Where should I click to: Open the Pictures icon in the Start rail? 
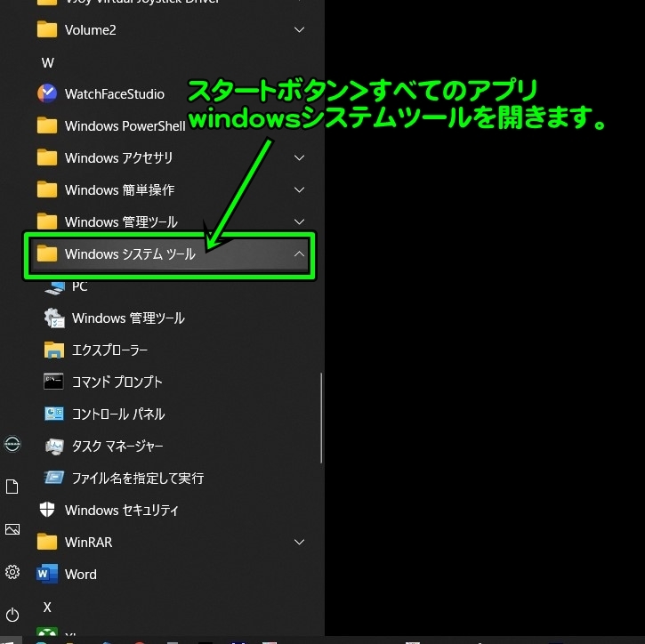(12, 529)
